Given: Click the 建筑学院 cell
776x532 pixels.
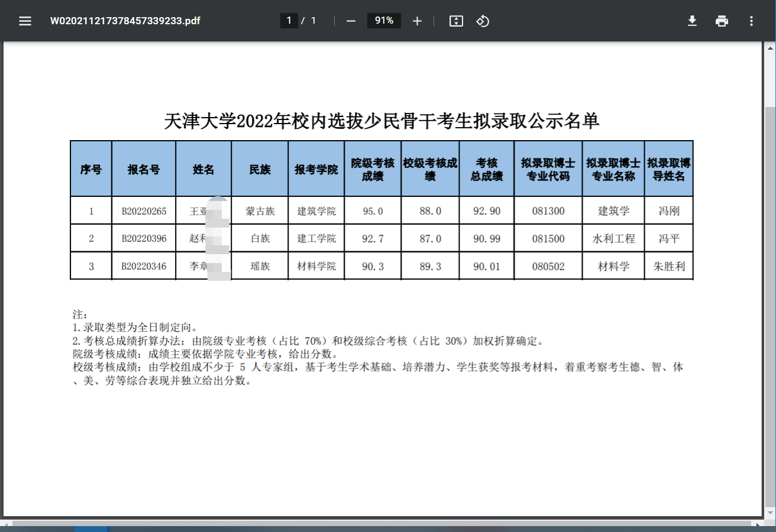Looking at the screenshot, I should (x=316, y=211).
